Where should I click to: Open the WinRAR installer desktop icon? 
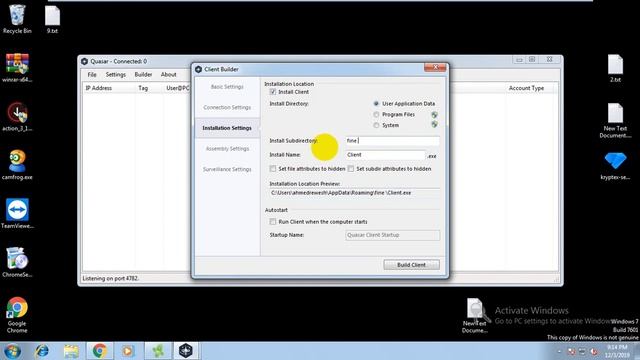(x=17, y=68)
